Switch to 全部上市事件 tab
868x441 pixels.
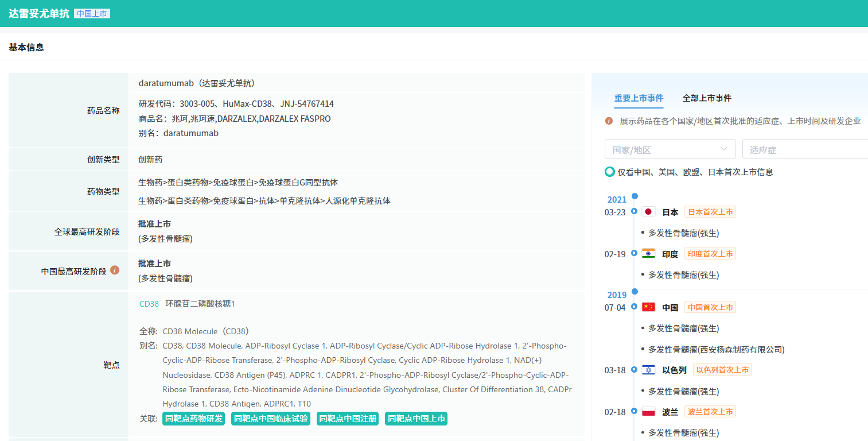pyautogui.click(x=707, y=98)
